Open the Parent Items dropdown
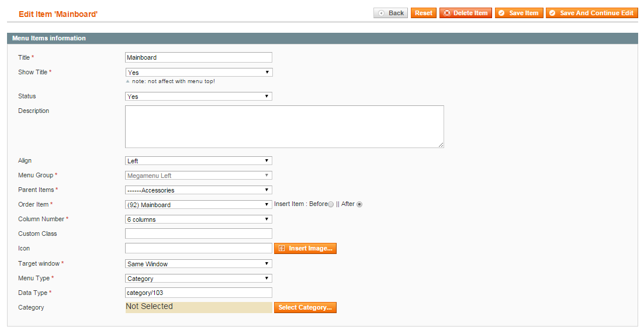This screenshot has height=333, width=644. (198, 190)
